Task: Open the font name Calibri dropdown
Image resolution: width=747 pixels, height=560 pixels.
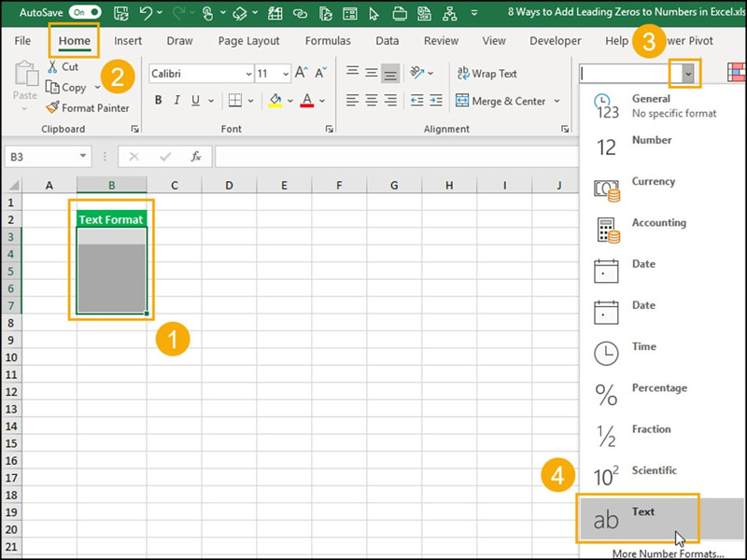Action: click(x=248, y=74)
